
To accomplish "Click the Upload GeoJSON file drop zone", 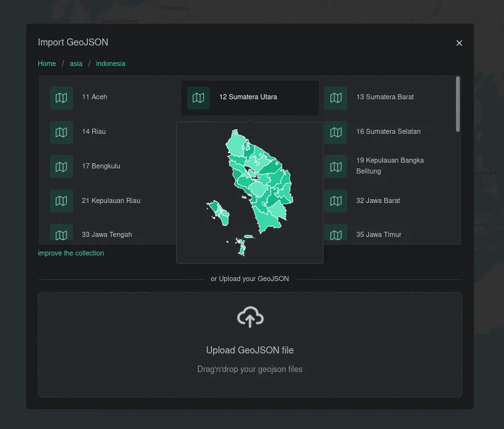I will point(250,359).
